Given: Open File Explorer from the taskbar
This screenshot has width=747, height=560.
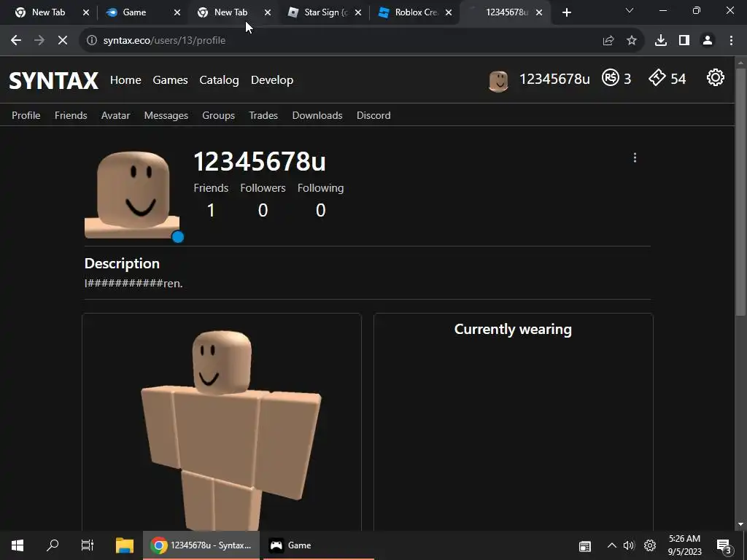Looking at the screenshot, I should [125, 545].
